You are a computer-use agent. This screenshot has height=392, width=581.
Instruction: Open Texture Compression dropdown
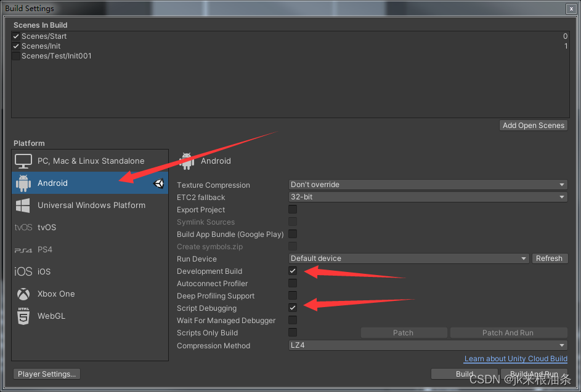tap(428, 185)
